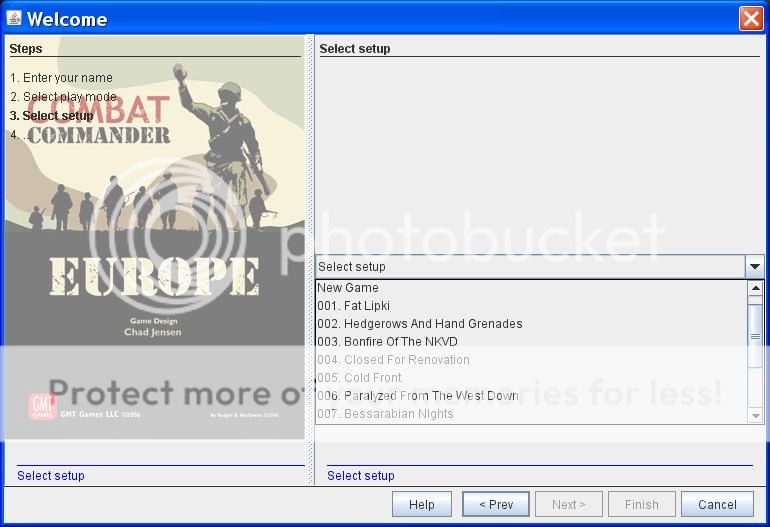
Task: Click the Select setup combo box field
Action: tap(530, 267)
